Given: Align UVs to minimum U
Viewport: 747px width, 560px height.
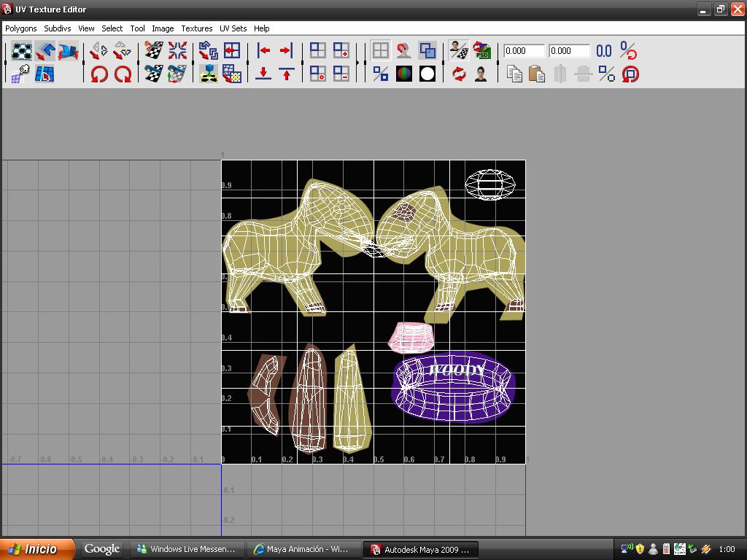Looking at the screenshot, I should [x=263, y=51].
